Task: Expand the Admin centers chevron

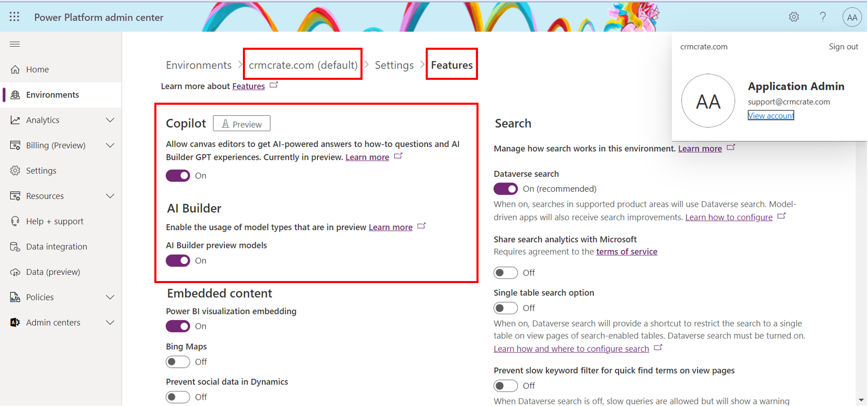Action: pos(110,323)
